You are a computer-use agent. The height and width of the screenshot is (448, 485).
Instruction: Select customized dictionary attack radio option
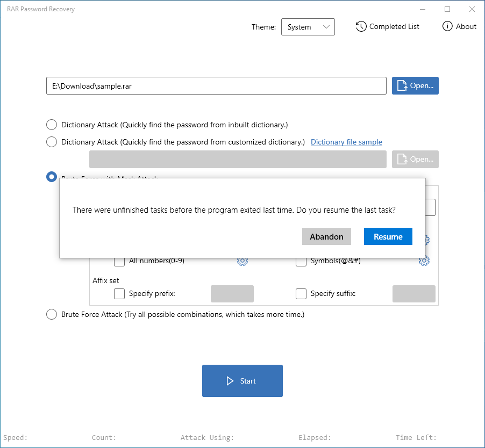pos(52,142)
